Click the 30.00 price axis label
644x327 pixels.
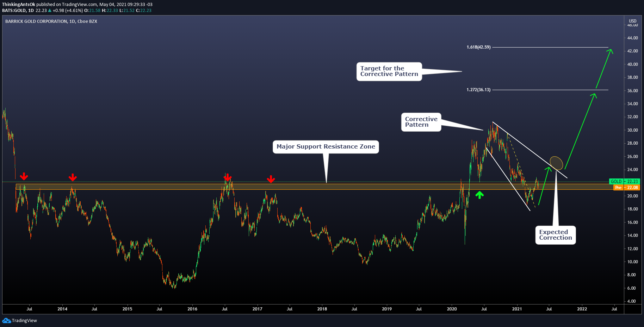[x=632, y=130]
